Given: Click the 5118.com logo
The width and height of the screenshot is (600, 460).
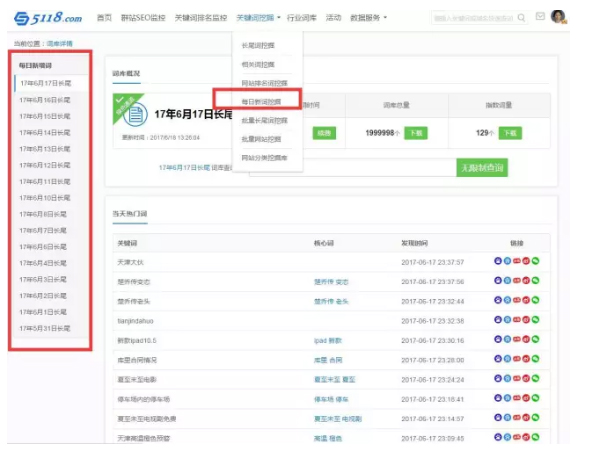Looking at the screenshot, I should pyautogui.click(x=46, y=17).
